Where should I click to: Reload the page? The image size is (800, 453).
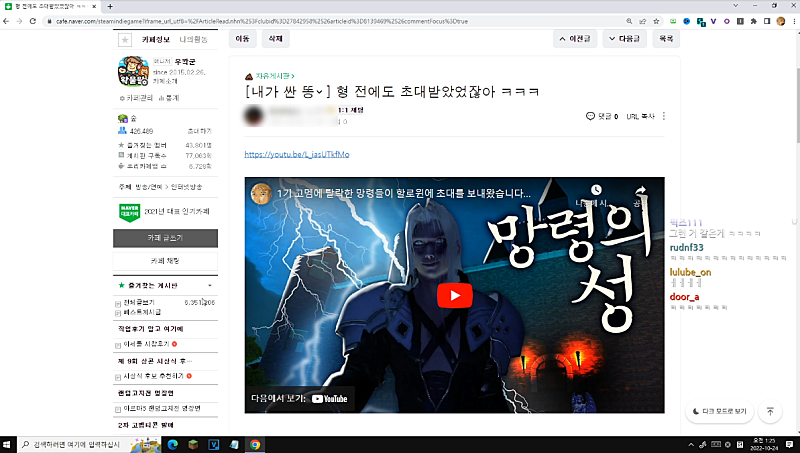33,21
